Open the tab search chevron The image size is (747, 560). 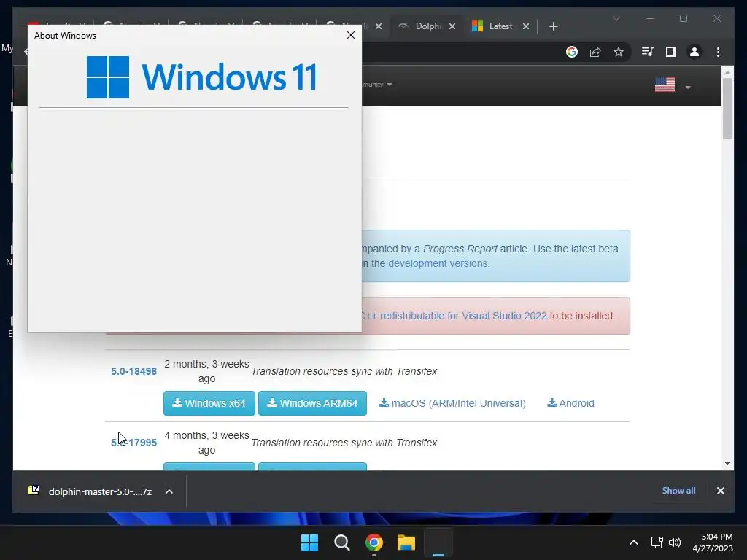[x=616, y=18]
